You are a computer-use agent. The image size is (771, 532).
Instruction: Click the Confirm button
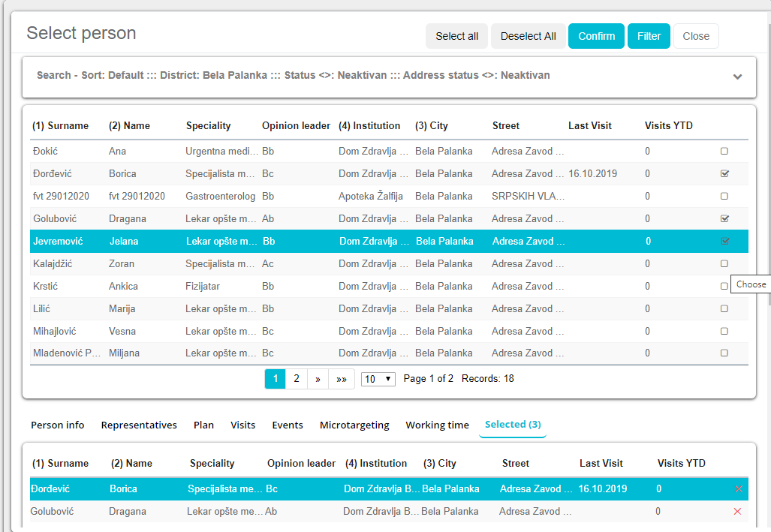pyautogui.click(x=596, y=36)
